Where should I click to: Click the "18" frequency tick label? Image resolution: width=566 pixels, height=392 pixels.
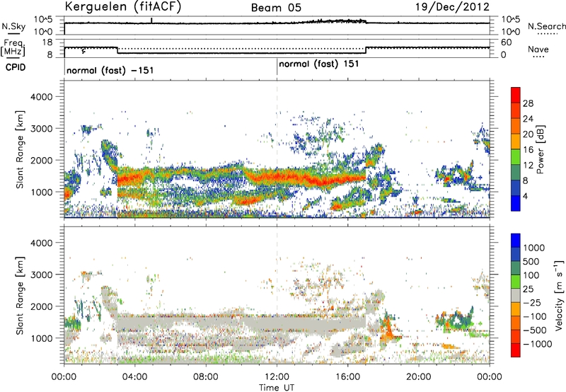pyautogui.click(x=47, y=42)
